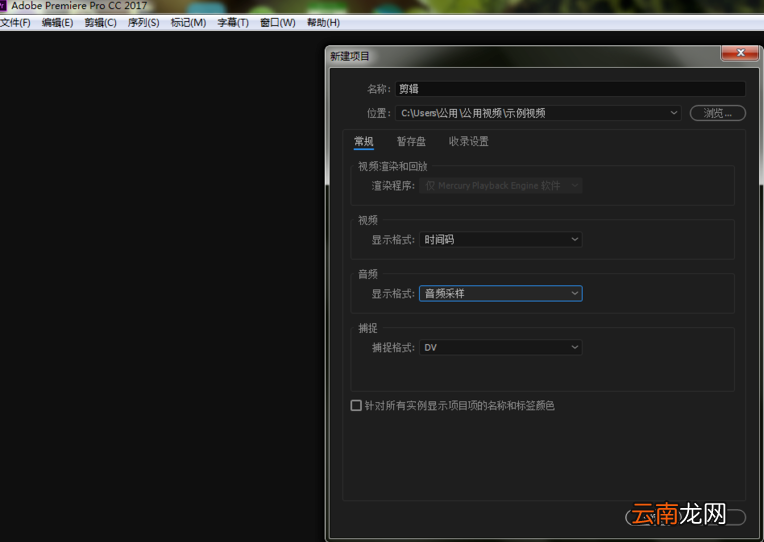
Task: Click the Premiere Pro app icon in title bar
Action: pos(3,6)
